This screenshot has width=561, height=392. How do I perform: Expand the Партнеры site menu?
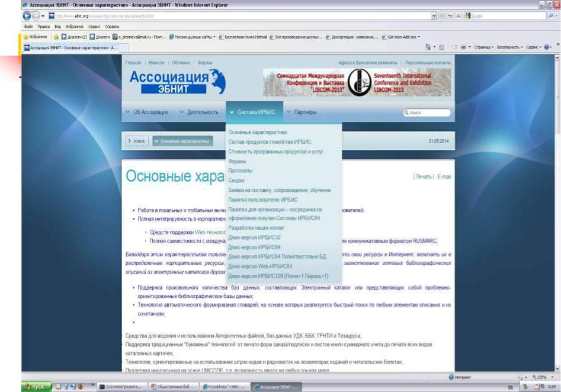tap(302, 112)
